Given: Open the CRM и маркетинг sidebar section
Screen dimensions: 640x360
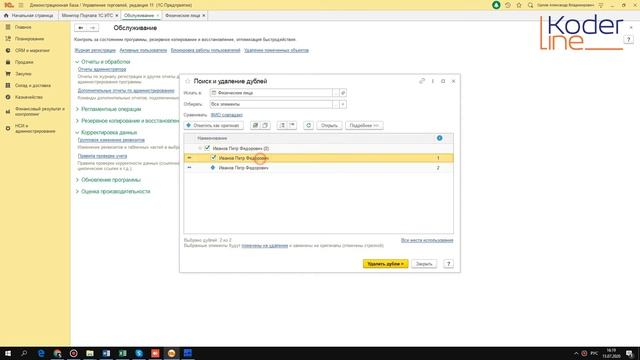Looking at the screenshot, I should tap(32, 50).
